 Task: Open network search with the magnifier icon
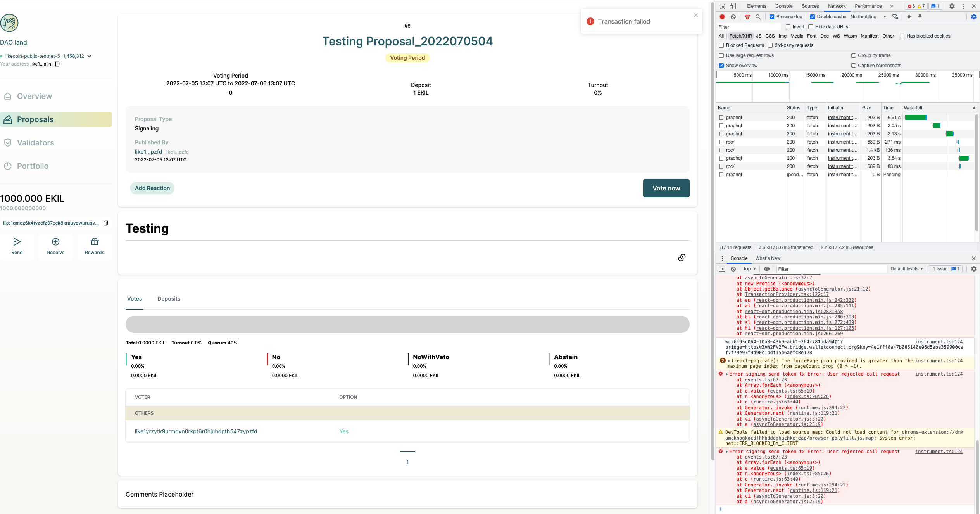pyautogui.click(x=758, y=17)
